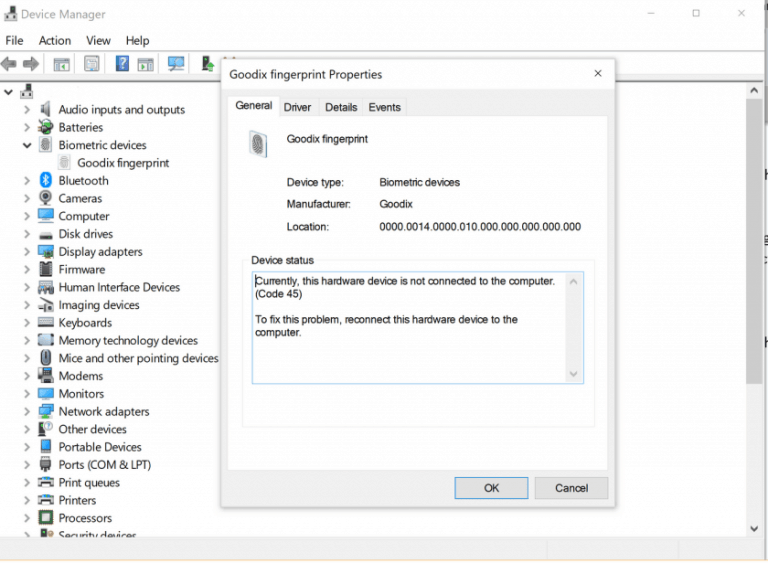Viewport: 768px width, 563px height.
Task: Click the Cancel button
Action: tap(571, 488)
